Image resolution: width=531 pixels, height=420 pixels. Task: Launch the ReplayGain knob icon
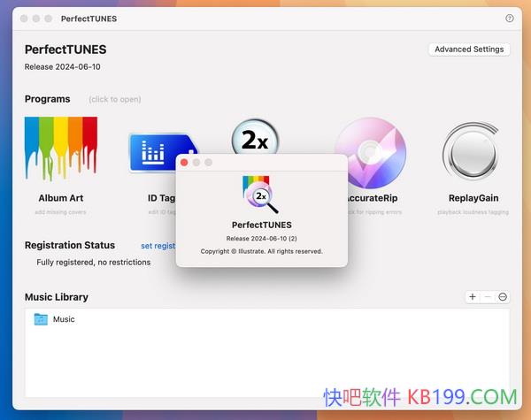[x=473, y=152]
